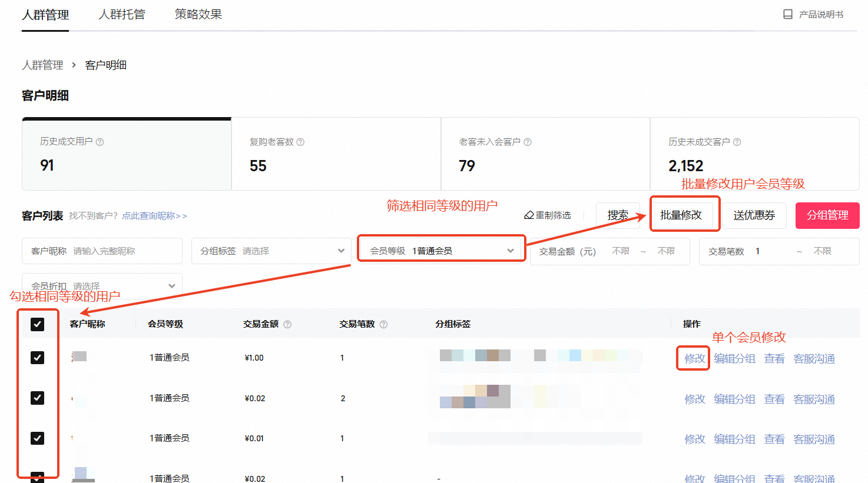Click the 重制筛选 reset label
This screenshot has height=483, width=868.
pyautogui.click(x=553, y=215)
